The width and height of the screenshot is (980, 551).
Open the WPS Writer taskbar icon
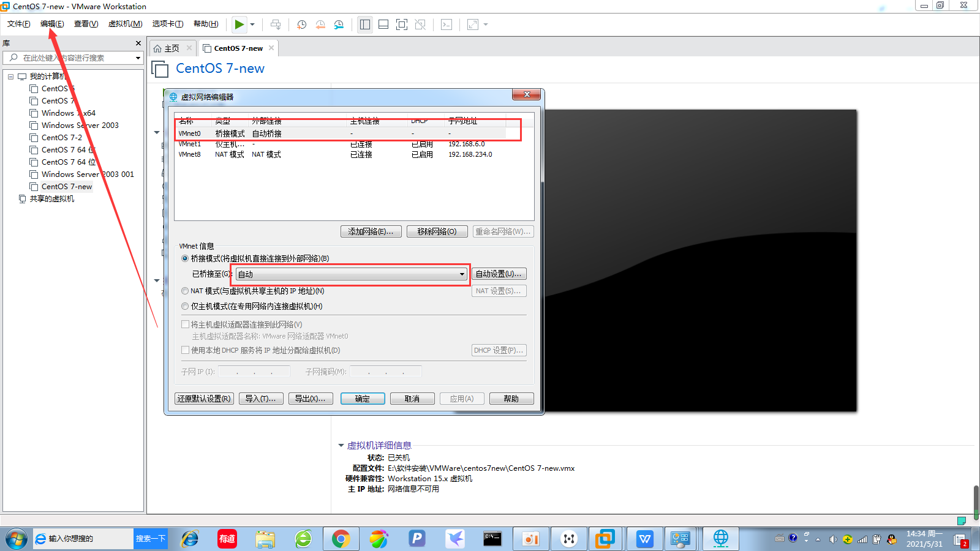tap(645, 539)
